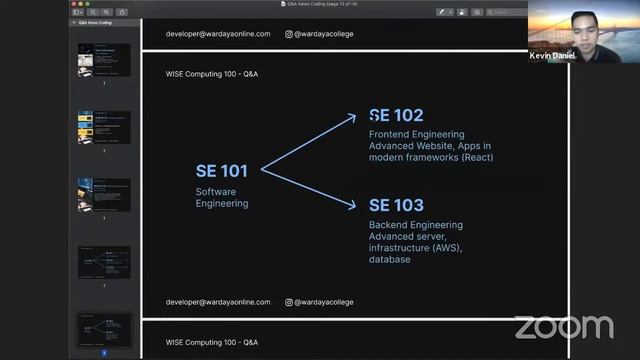
Task: Click the rotate page button
Action: click(462, 12)
